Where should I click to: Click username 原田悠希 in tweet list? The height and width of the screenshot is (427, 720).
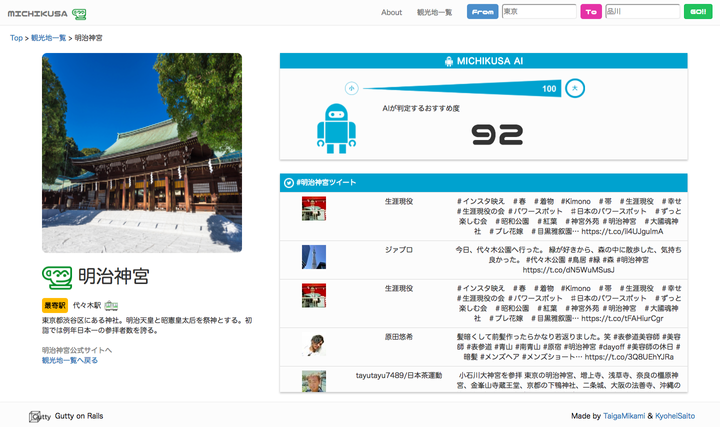[399, 337]
